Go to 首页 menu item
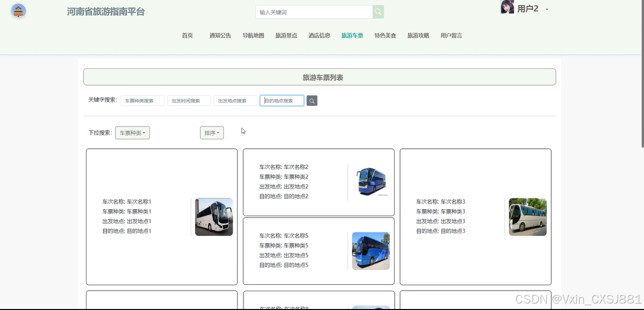 (x=187, y=36)
